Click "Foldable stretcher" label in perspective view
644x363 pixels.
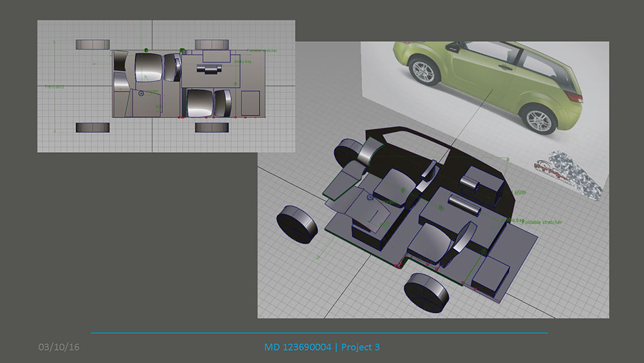541,222
